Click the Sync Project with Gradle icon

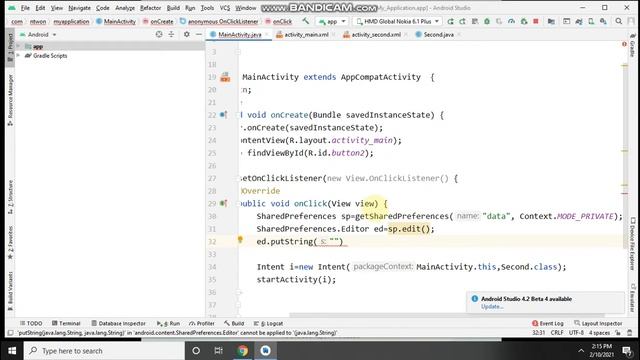tap(578, 21)
